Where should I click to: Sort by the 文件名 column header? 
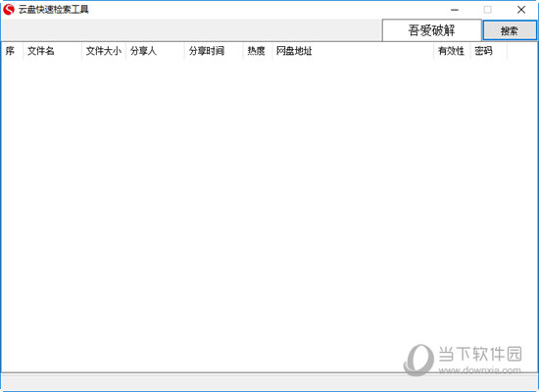[x=52, y=51]
